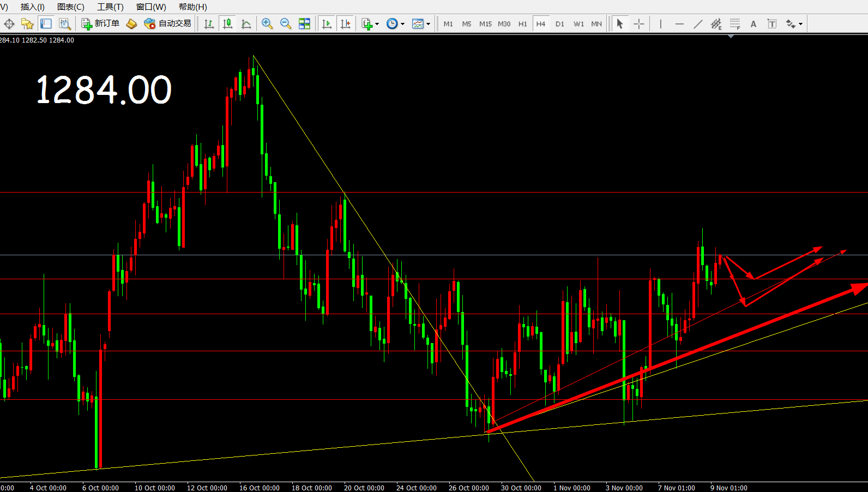Click the periodicity clock icon
Screen dimensions: 868x492
[x=392, y=23]
